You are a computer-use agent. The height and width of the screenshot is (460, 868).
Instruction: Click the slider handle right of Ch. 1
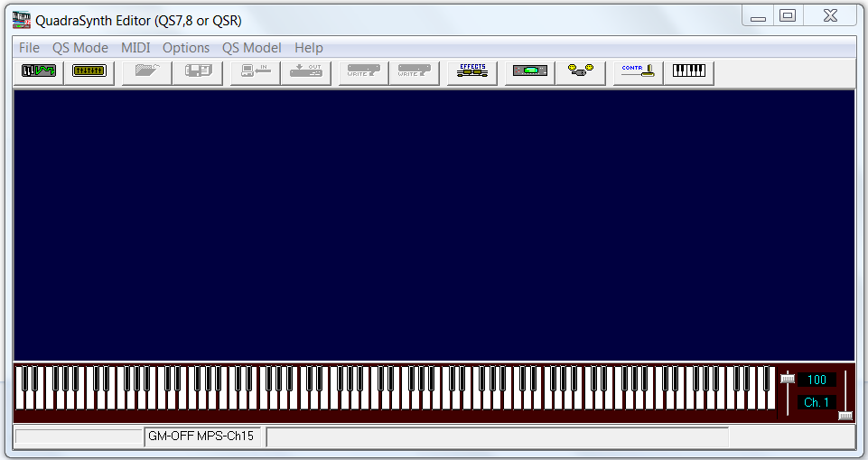click(x=845, y=415)
